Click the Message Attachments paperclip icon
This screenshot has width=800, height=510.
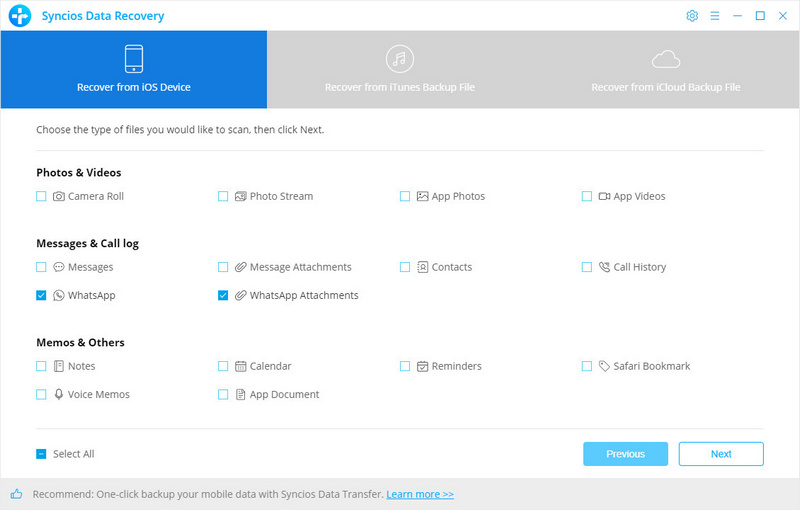[240, 267]
